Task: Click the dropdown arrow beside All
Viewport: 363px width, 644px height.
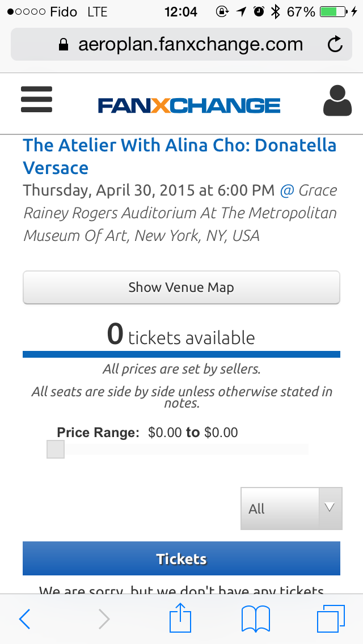Action: [x=330, y=509]
